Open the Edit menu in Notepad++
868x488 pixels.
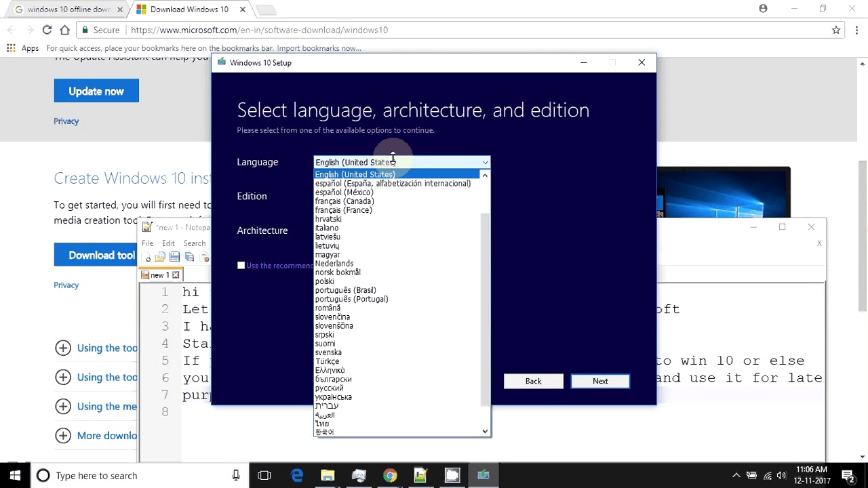pos(168,243)
